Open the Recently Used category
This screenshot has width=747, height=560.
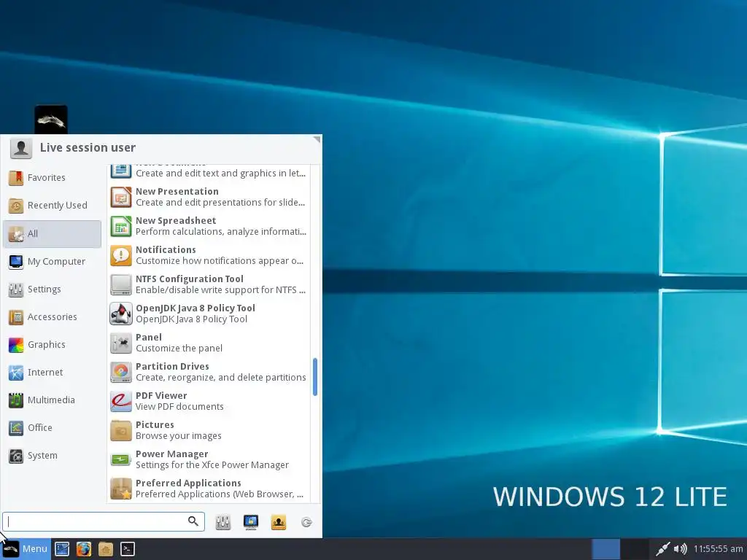tap(52, 205)
